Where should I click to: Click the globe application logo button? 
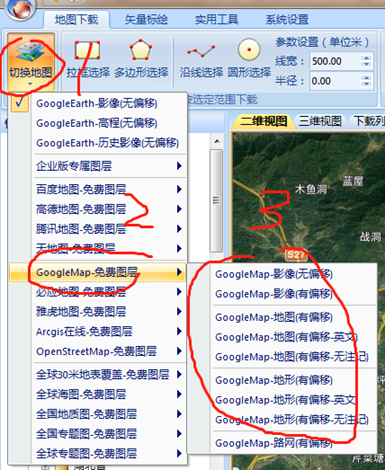21,8
